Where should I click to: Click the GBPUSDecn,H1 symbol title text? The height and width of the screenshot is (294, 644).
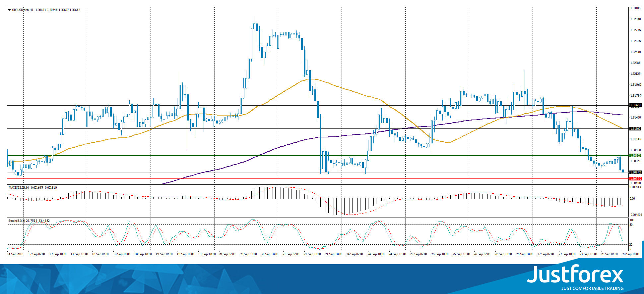pos(23,10)
